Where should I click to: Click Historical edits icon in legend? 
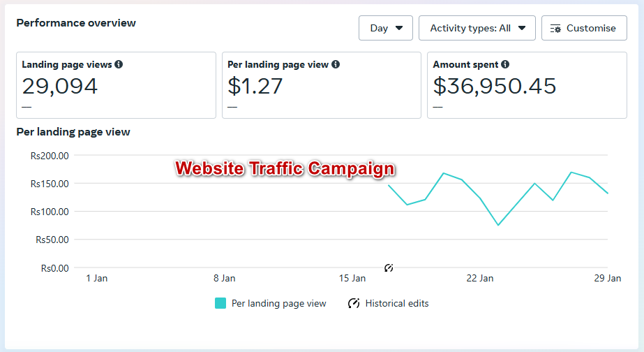[354, 303]
